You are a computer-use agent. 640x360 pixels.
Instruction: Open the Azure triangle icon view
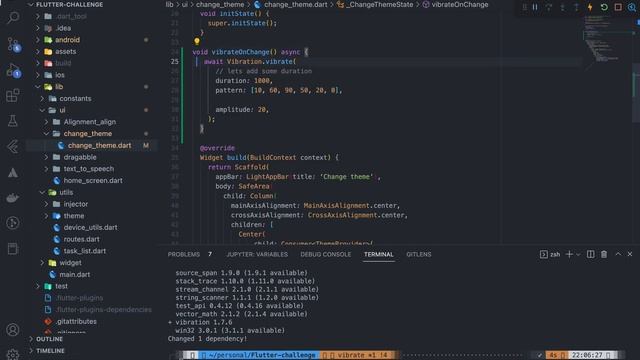point(13,173)
